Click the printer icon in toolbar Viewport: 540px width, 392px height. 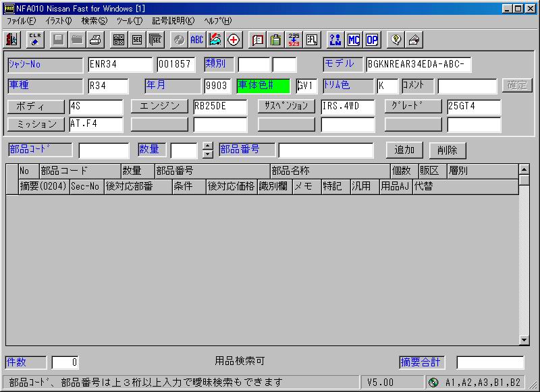96,40
